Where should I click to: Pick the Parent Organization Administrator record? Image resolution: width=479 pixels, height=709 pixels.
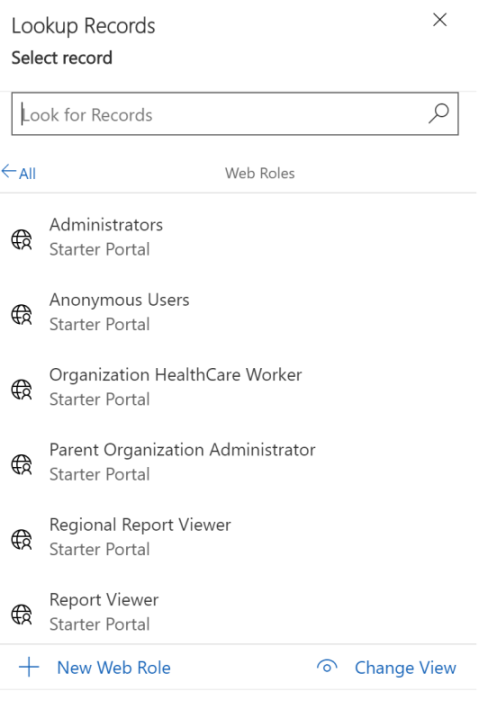point(238,462)
